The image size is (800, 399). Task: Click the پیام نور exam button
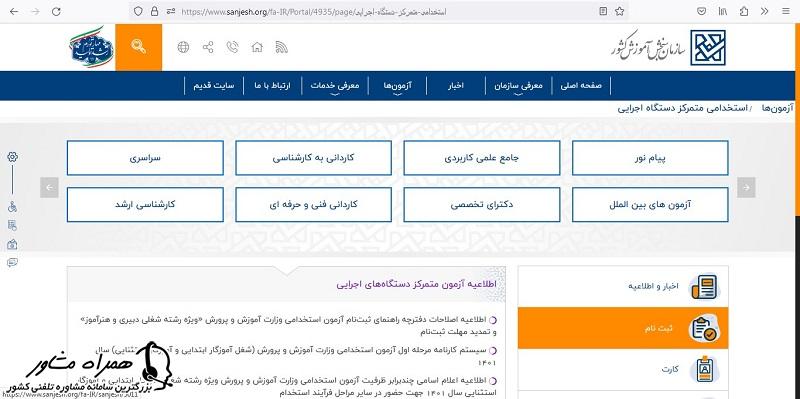pyautogui.click(x=650, y=158)
